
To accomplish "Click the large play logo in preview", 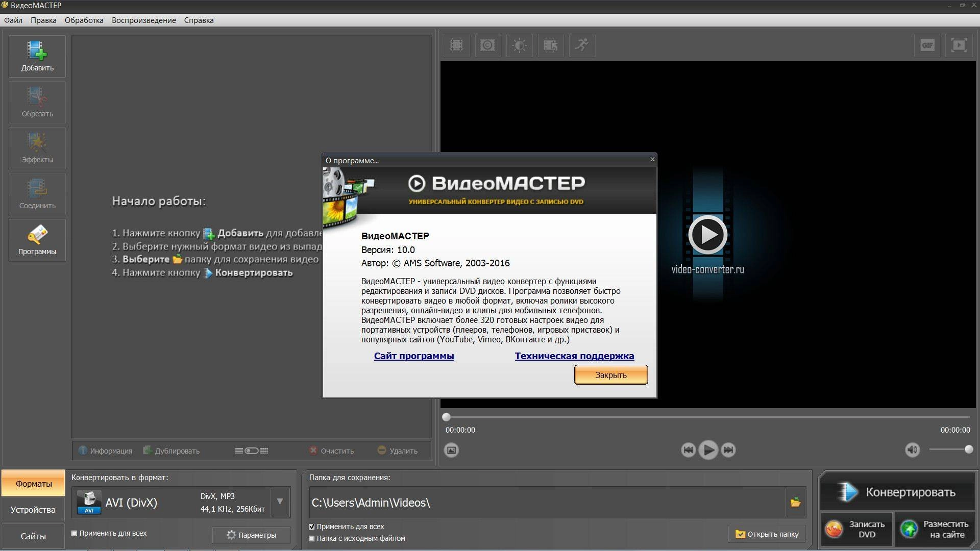I will [x=707, y=235].
